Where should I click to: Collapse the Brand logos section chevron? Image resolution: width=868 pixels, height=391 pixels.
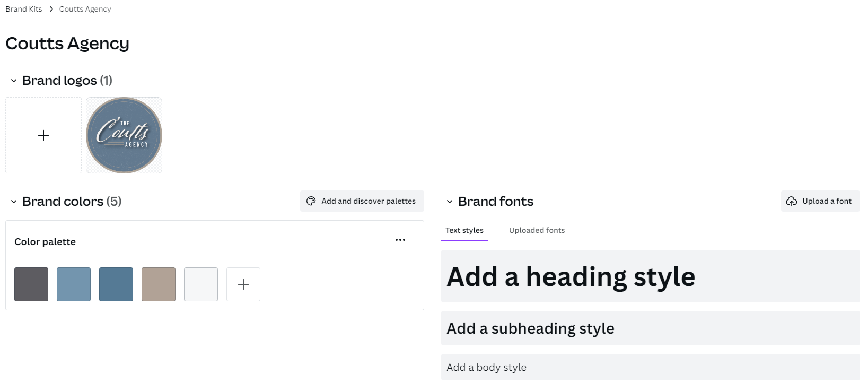tap(14, 81)
